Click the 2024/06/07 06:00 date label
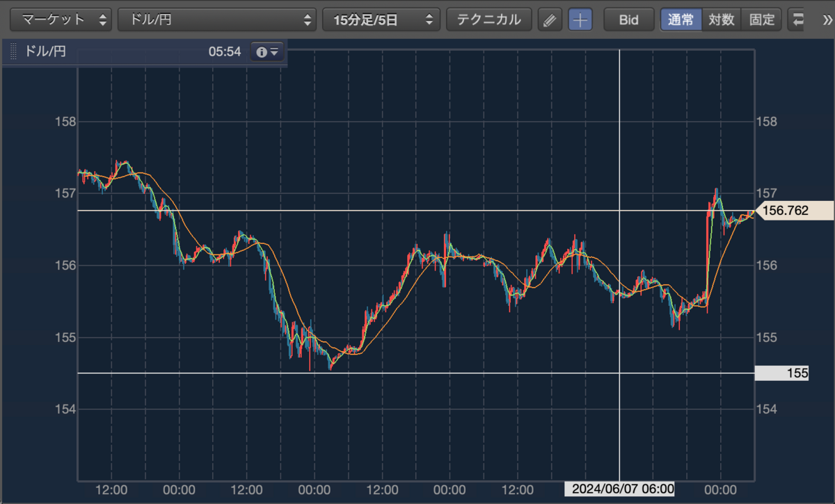Viewport: 835px width, 504px height. coord(619,489)
